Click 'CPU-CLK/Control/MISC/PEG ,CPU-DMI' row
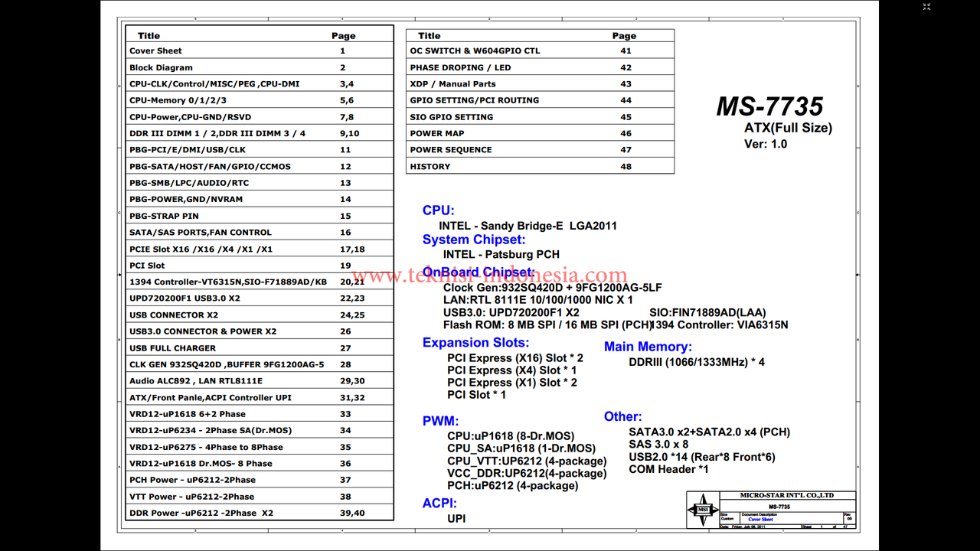Viewport: 980px width, 551px height. pos(260,84)
